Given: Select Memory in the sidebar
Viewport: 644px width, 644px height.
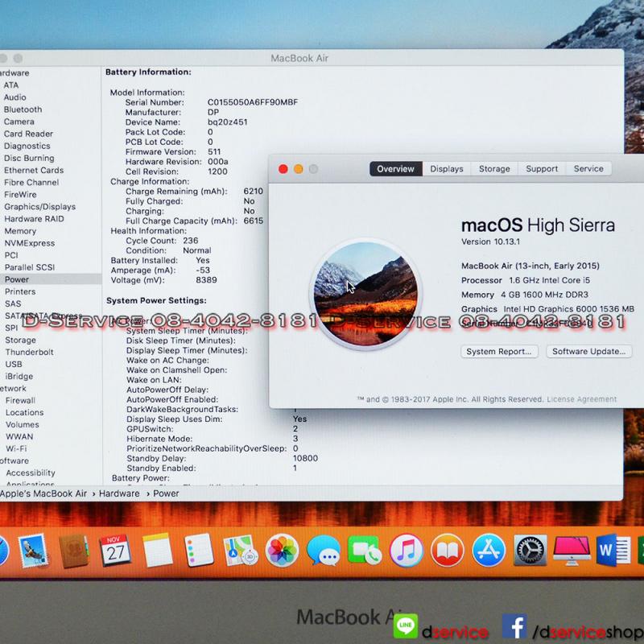Looking at the screenshot, I should [x=21, y=231].
